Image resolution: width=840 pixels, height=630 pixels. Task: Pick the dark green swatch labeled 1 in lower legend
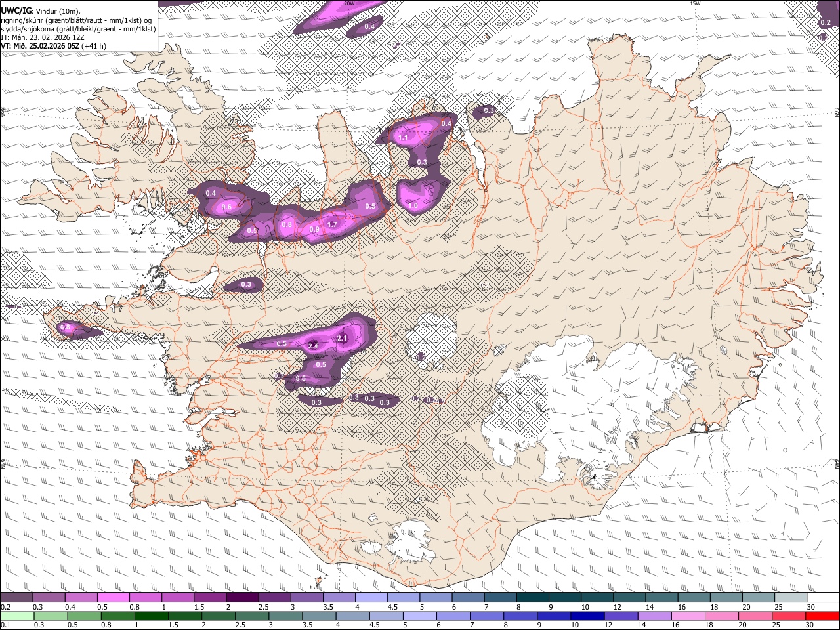click(152, 616)
